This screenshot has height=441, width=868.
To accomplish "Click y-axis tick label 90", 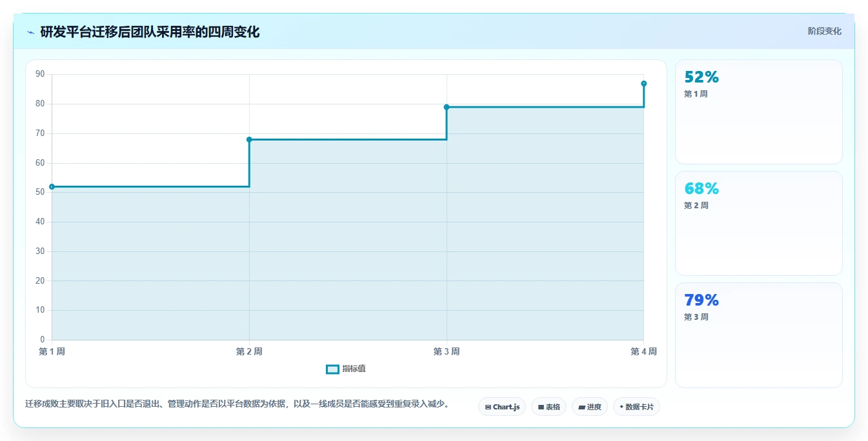I will (40, 74).
